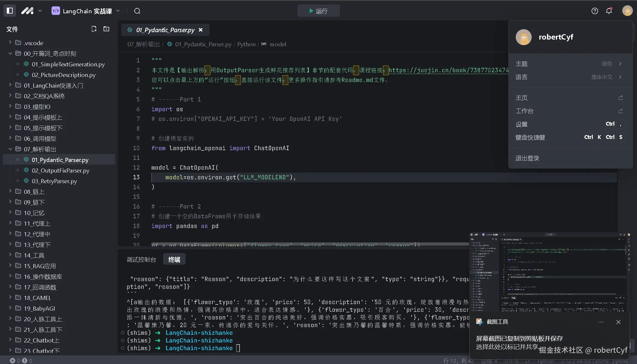
Task: Close the screenshot tool notification
Action: (x=618, y=322)
